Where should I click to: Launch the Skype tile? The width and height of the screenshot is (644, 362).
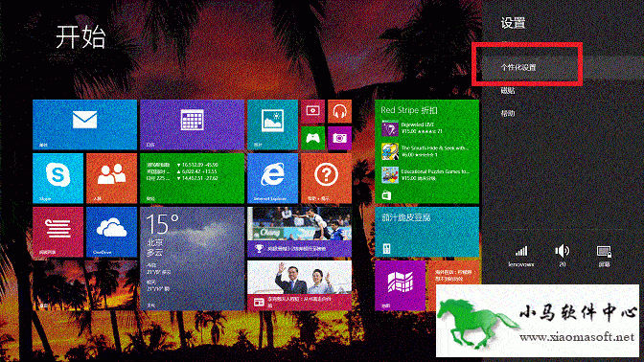click(x=57, y=178)
